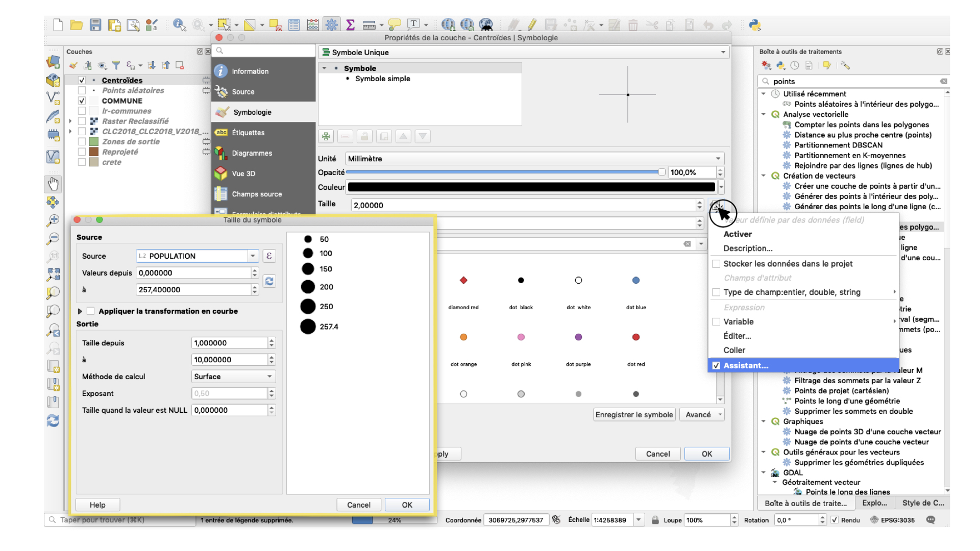The width and height of the screenshot is (980, 551).
Task: Toggle visibility of the COMMUNE layer
Action: click(82, 101)
